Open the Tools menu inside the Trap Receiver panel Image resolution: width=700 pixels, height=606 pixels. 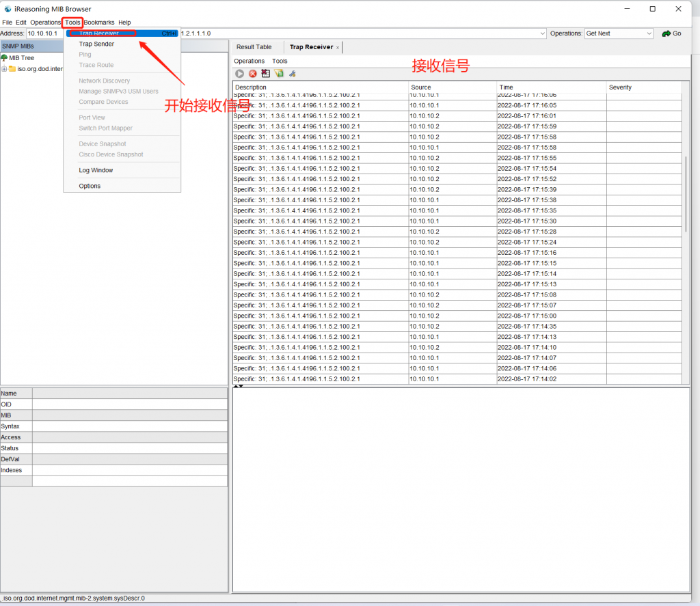pyautogui.click(x=280, y=61)
